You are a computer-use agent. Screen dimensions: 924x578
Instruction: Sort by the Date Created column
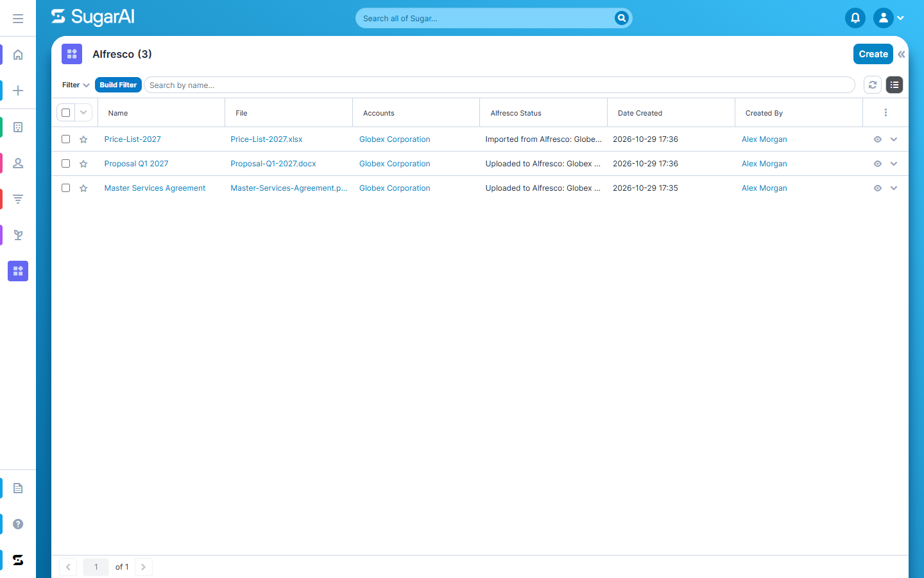(x=640, y=113)
